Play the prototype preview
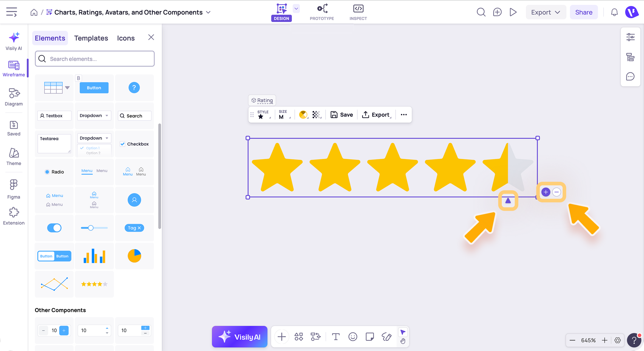 pos(513,12)
